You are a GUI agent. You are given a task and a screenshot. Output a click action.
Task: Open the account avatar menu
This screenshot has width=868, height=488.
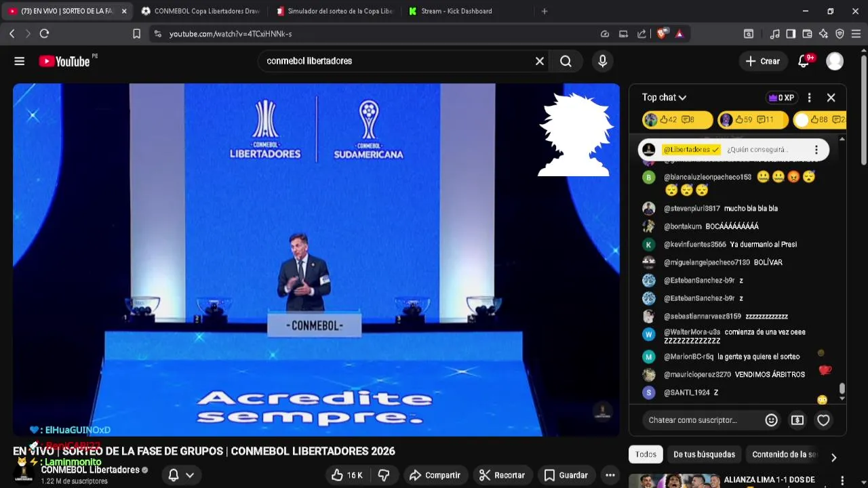click(835, 61)
